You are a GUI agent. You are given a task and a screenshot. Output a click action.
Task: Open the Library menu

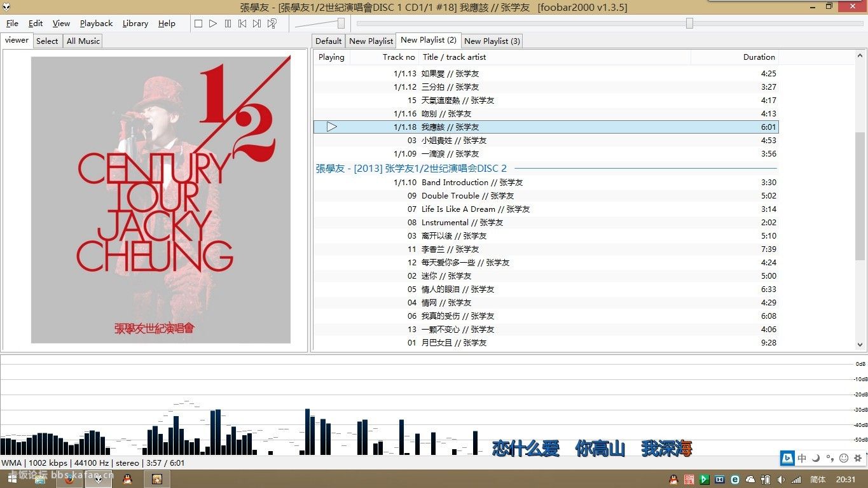click(x=135, y=24)
